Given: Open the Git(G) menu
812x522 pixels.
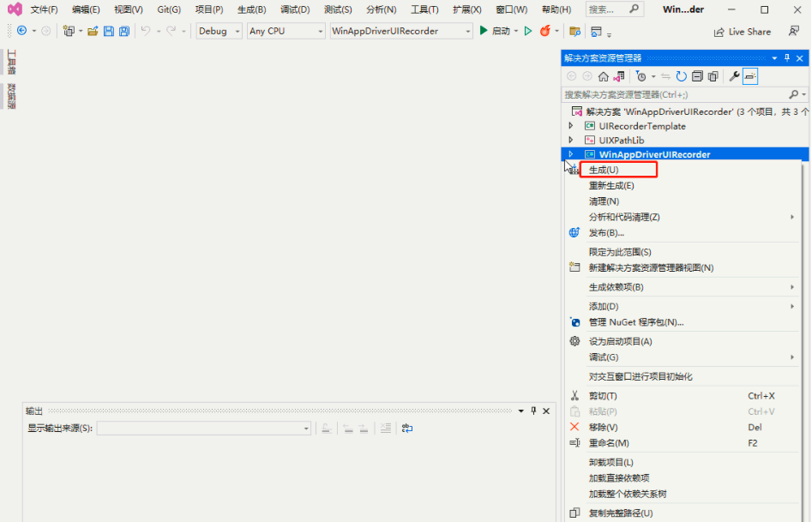Looking at the screenshot, I should coord(169,9).
